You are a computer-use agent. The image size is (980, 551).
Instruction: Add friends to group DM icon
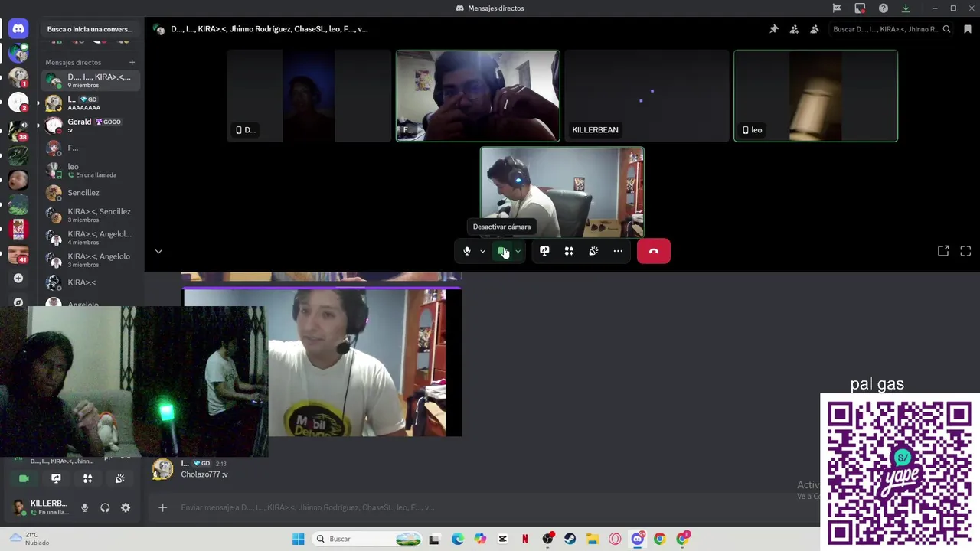(x=794, y=29)
